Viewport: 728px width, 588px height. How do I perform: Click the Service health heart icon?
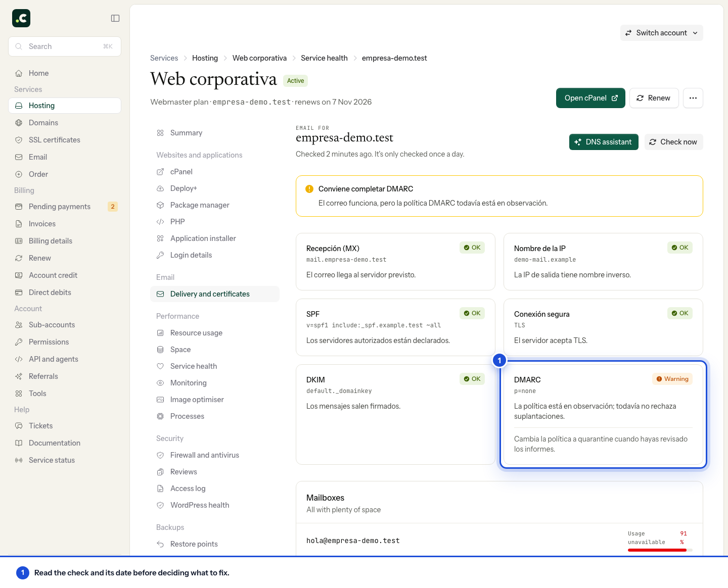click(160, 366)
